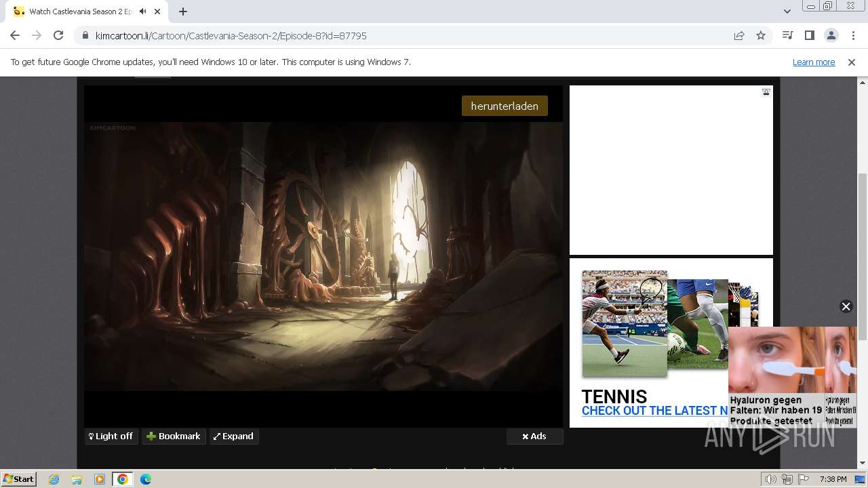Open the Windows Start menu
868x488 pixels.
click(x=19, y=479)
